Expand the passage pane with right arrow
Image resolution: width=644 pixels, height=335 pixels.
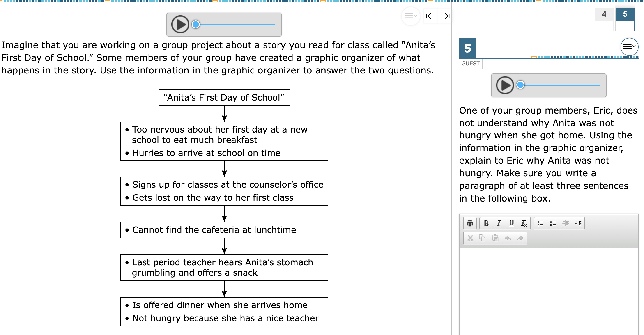point(445,16)
